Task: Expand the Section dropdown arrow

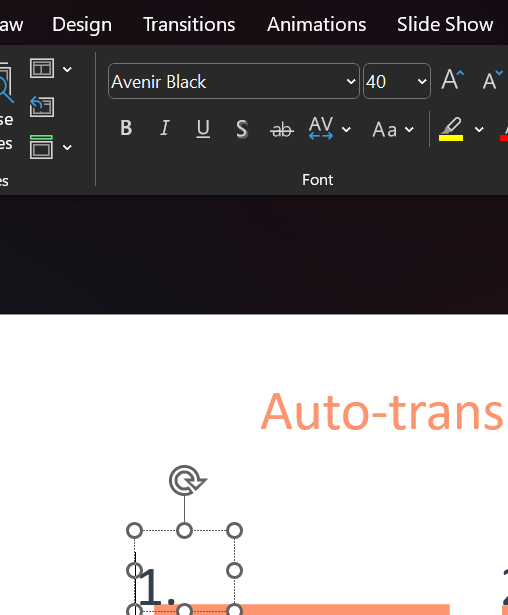Action: 67,147
